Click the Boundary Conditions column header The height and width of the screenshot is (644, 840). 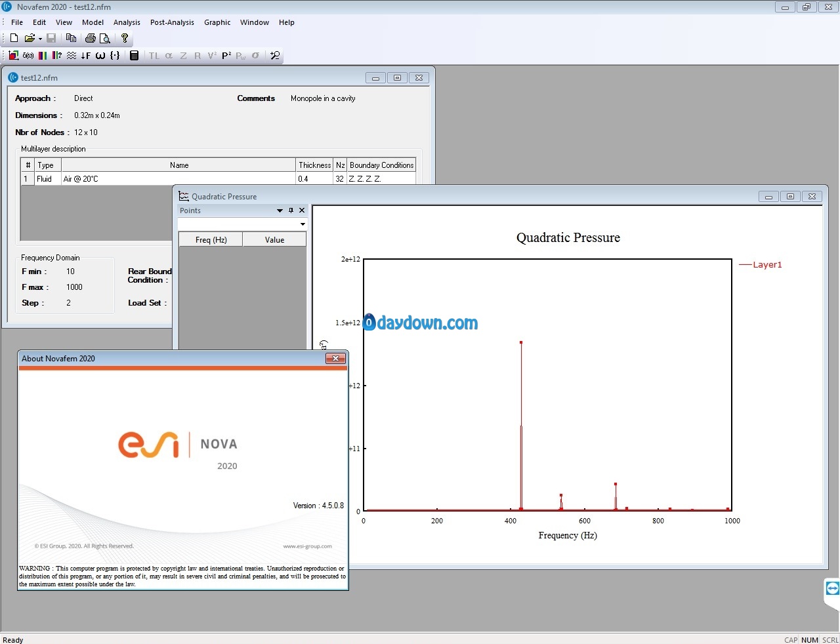(381, 165)
